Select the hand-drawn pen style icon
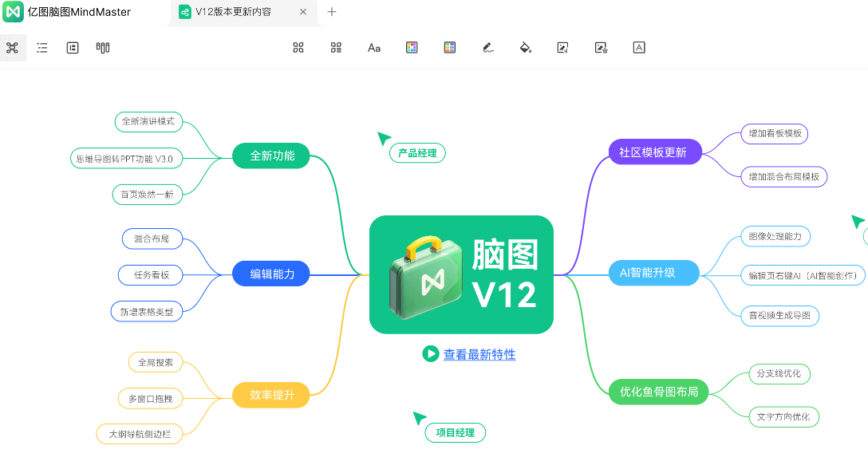Viewport: 868px width, 469px height. pos(487,47)
